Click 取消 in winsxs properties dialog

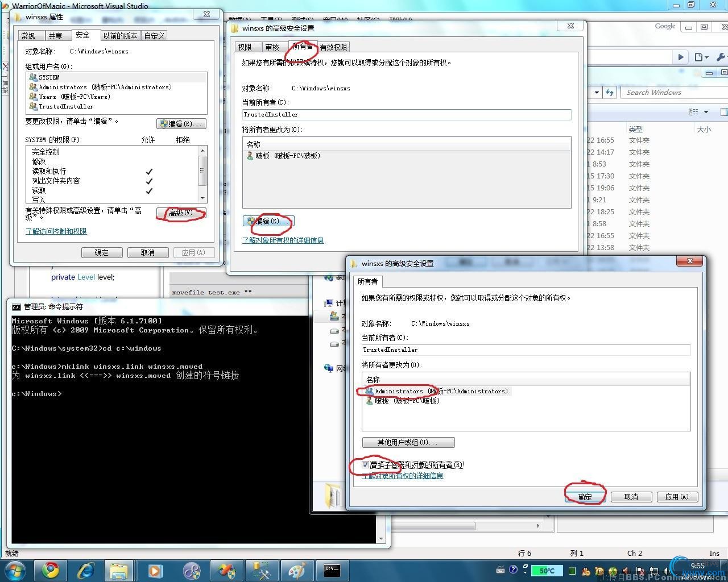click(x=148, y=252)
